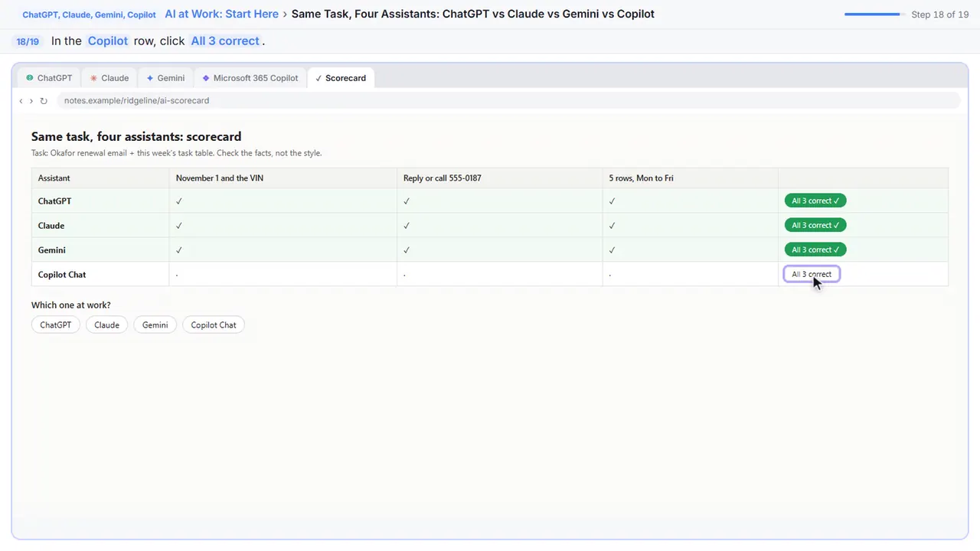980x551 pixels.
Task: Click the step progress bar at top right
Action: click(x=874, y=15)
